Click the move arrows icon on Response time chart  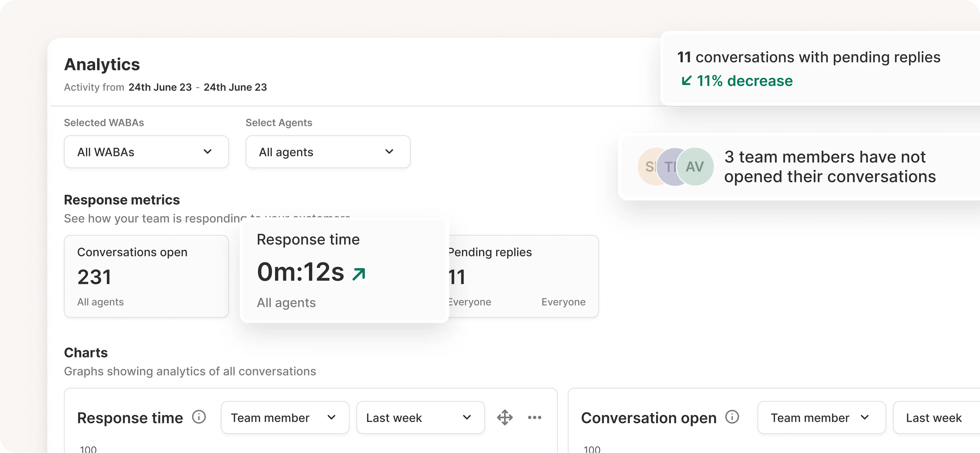pyautogui.click(x=504, y=418)
